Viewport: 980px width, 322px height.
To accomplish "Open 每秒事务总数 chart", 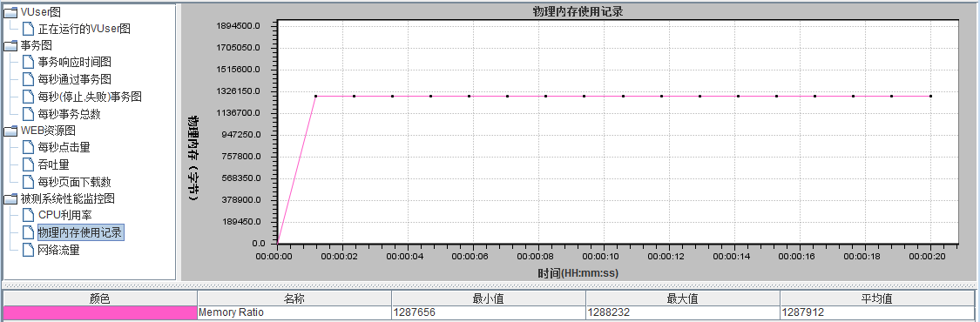I will (70, 114).
